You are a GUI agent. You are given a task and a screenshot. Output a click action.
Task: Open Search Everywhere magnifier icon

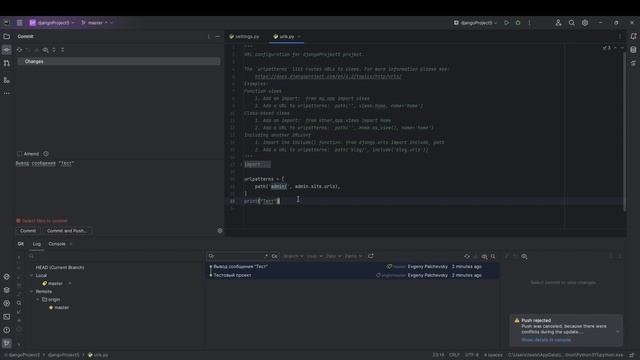tap(571, 23)
